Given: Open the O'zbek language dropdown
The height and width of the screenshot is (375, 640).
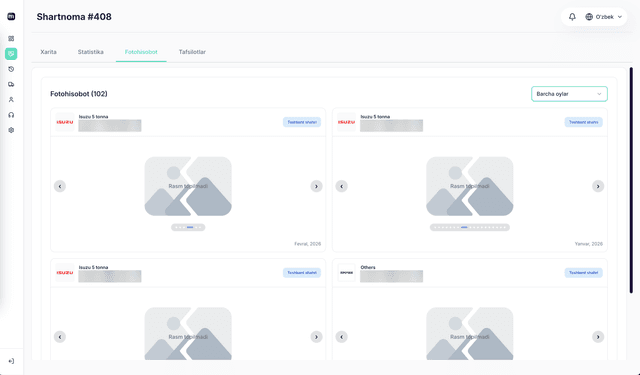Looking at the screenshot, I should point(604,17).
